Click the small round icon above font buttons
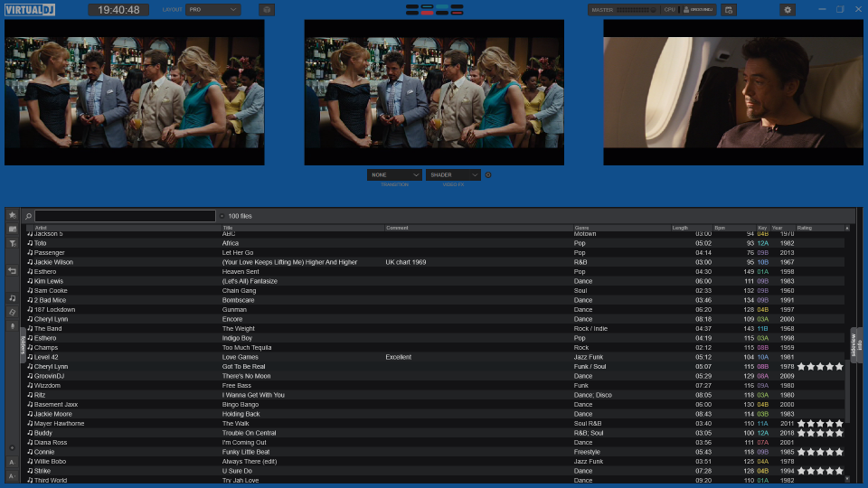The width and height of the screenshot is (868, 488). click(x=12, y=447)
